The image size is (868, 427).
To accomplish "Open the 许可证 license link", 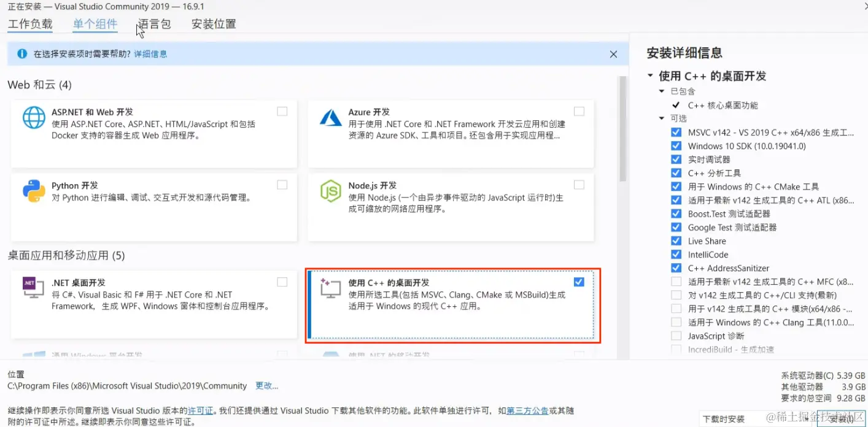I will [201, 410].
